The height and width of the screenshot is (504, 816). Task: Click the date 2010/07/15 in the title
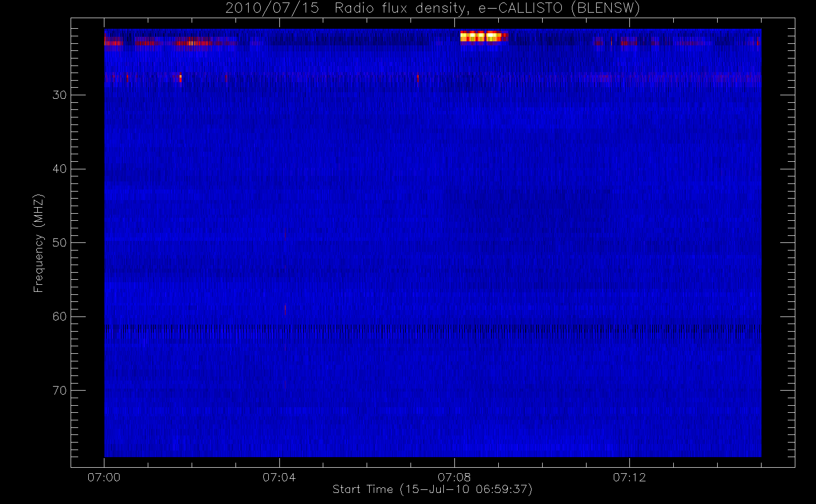point(272,9)
